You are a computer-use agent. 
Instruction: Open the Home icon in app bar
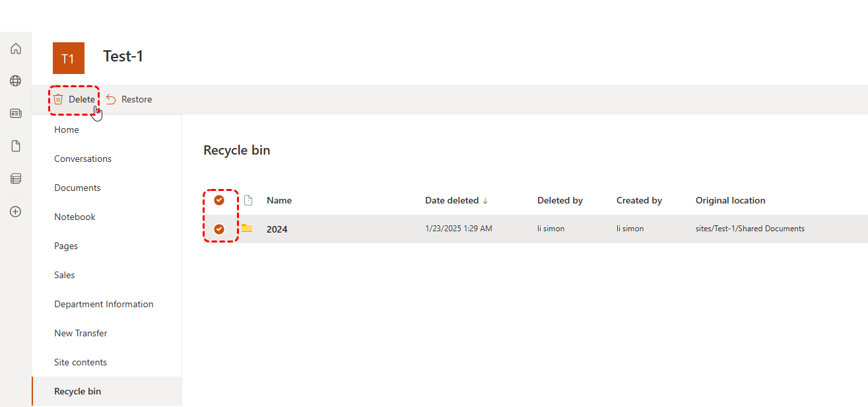[16, 49]
